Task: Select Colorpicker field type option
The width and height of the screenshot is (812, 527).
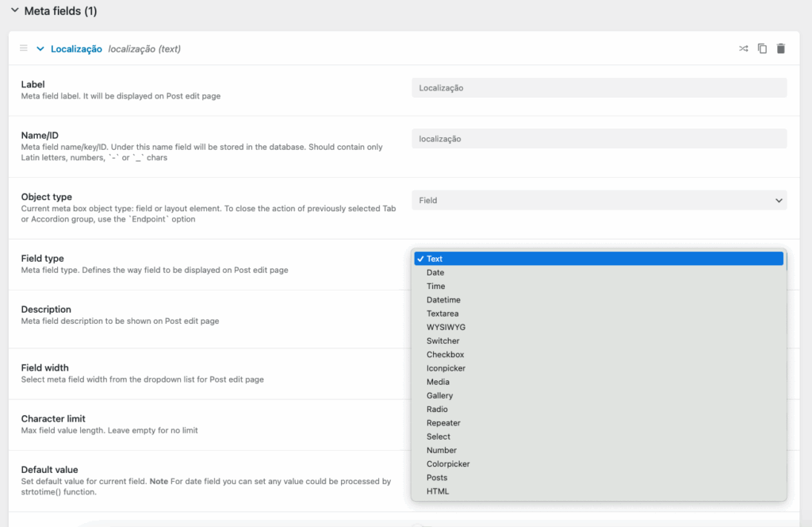Action: 448,464
